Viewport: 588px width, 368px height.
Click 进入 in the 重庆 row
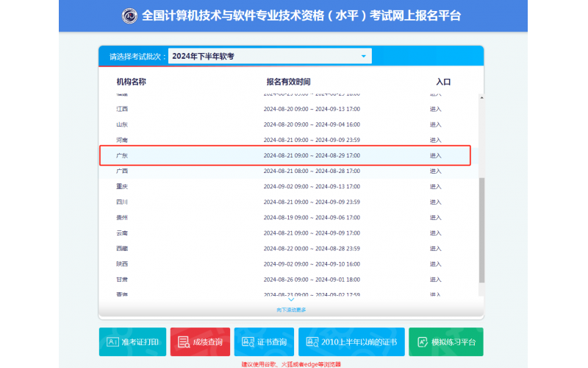tap(435, 187)
